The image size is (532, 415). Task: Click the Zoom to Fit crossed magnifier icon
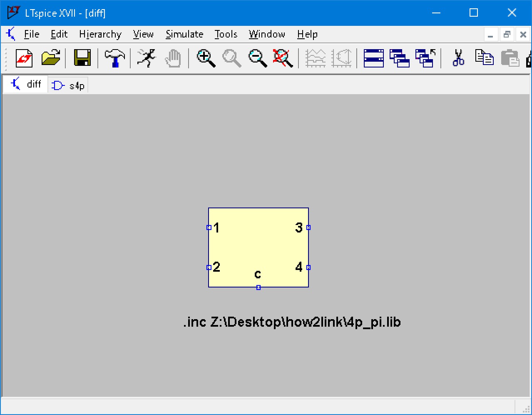283,58
